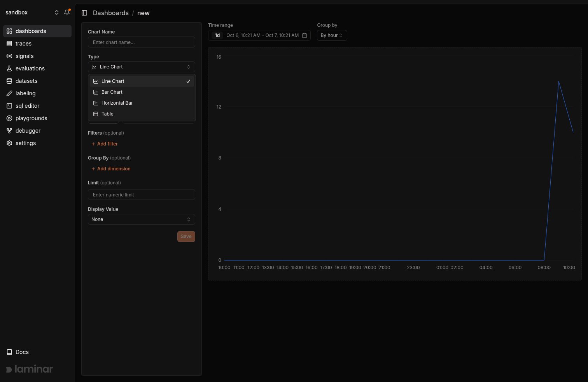The image size is (588, 382).
Task: Choose Table from the type list
Action: pyautogui.click(x=142, y=114)
